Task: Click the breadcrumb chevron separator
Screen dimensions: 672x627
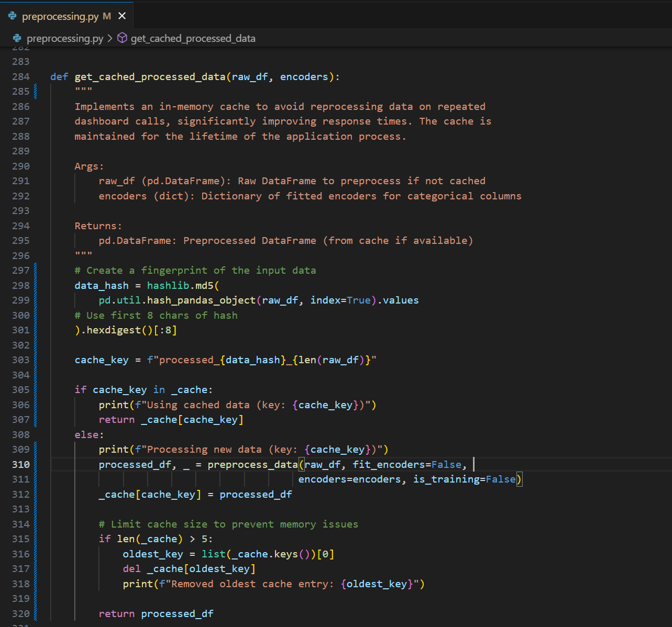Action: (x=110, y=38)
